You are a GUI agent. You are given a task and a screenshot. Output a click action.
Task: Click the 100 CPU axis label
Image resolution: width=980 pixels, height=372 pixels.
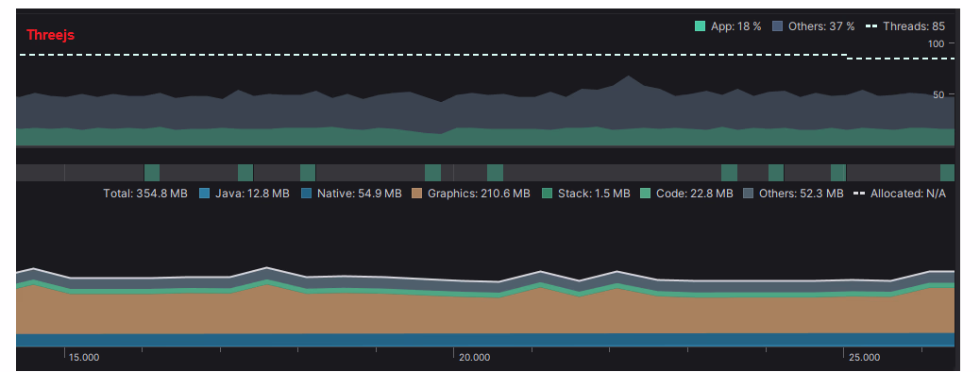(x=936, y=43)
